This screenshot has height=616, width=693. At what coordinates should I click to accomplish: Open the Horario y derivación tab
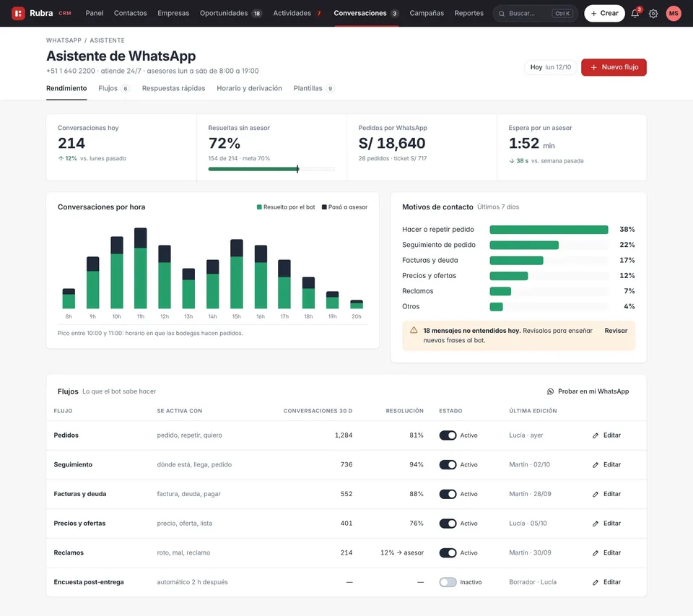pyautogui.click(x=249, y=88)
